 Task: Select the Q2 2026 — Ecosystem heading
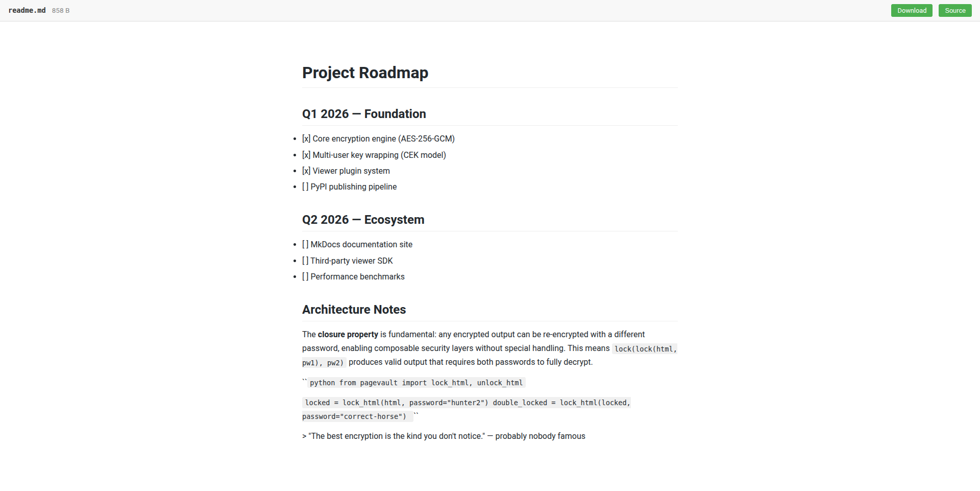point(363,219)
